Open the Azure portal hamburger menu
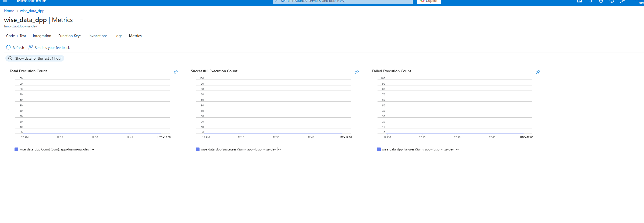 point(5,1)
